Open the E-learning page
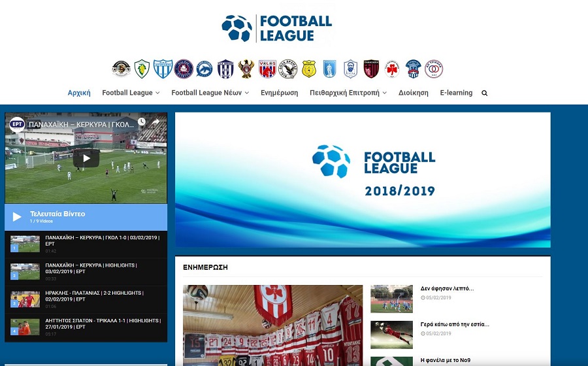The image size is (588, 366). (x=456, y=93)
